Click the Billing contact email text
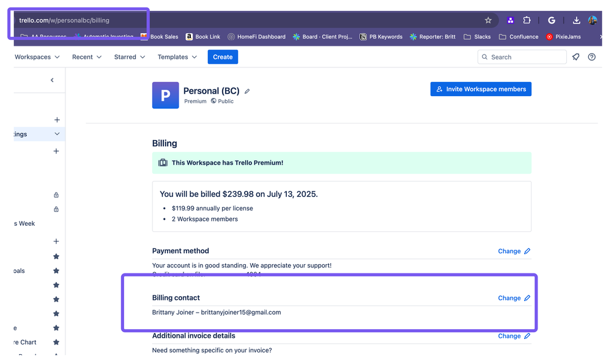Screen dimensions: 611x364 click(x=241, y=312)
